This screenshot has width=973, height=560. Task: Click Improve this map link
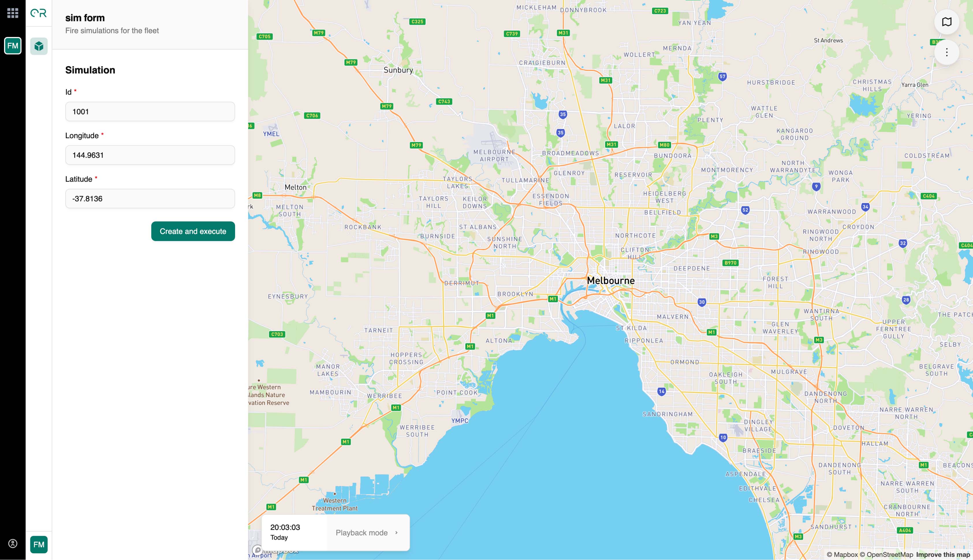click(x=943, y=555)
